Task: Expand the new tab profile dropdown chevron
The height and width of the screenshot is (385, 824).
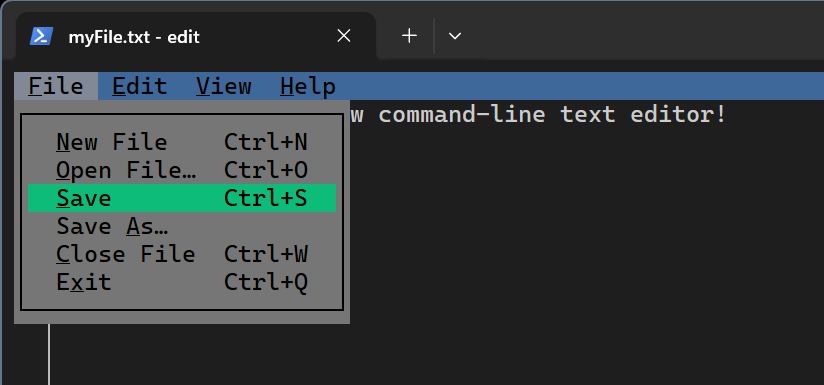Action: (455, 36)
